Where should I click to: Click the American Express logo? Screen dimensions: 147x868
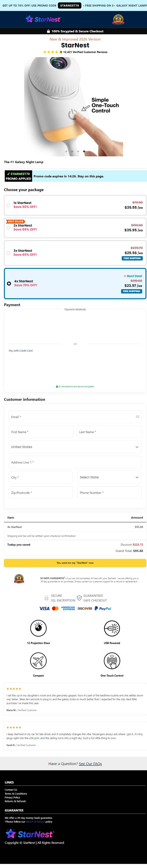pyautogui.click(x=68, y=608)
